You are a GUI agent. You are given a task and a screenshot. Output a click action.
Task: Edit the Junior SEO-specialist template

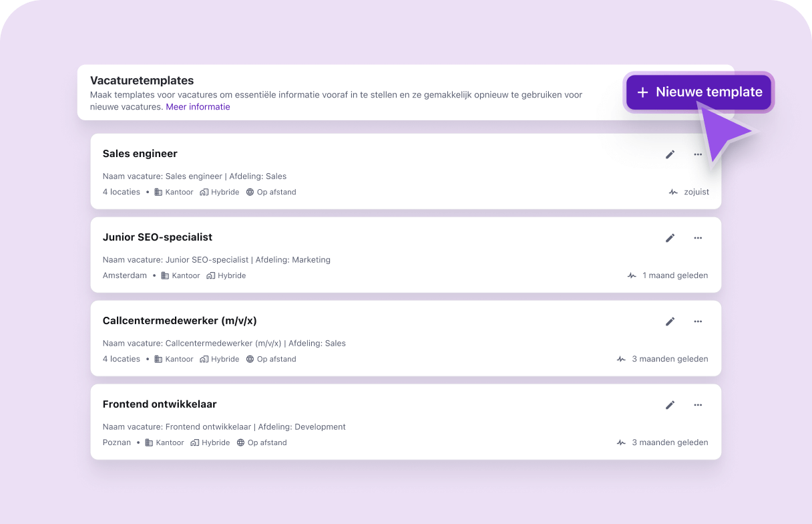[x=670, y=238]
